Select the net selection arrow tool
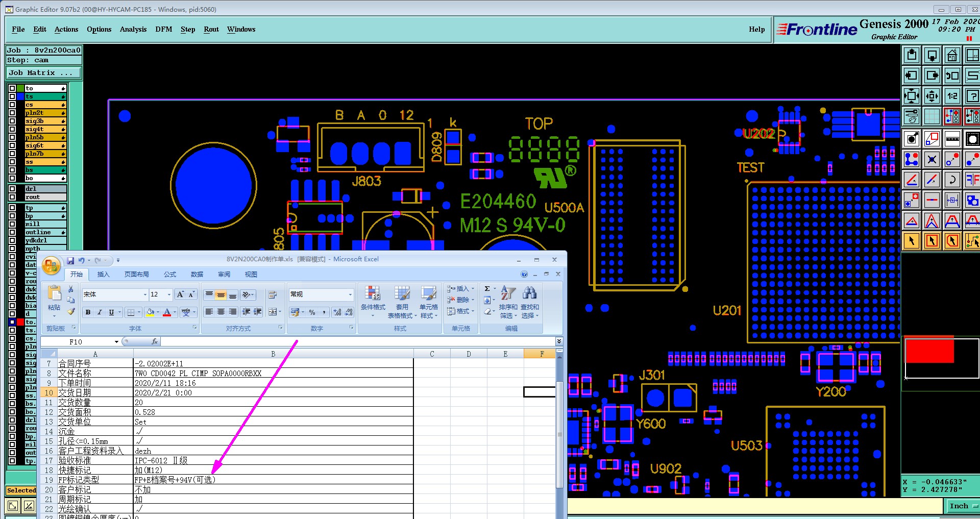This screenshot has width=980, height=519. coord(972,241)
